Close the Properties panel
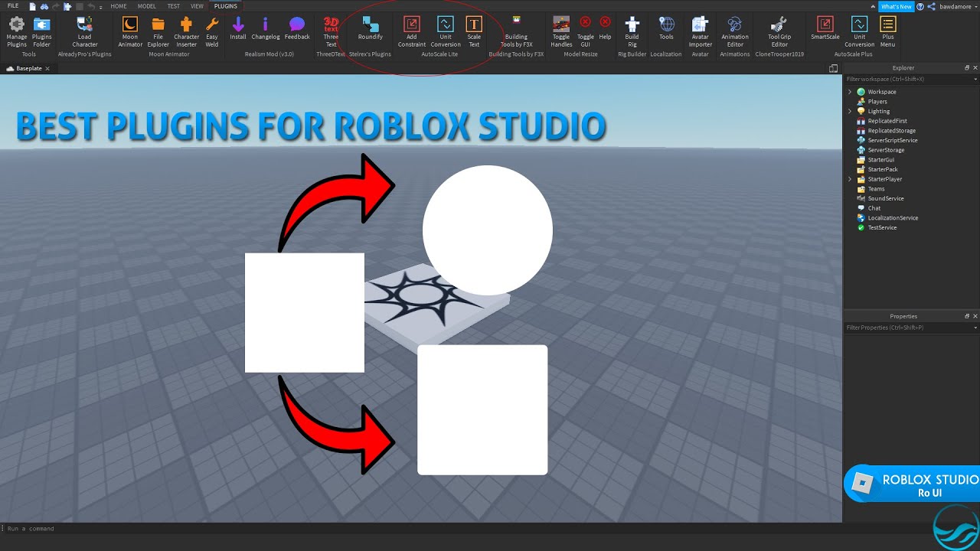 point(975,316)
